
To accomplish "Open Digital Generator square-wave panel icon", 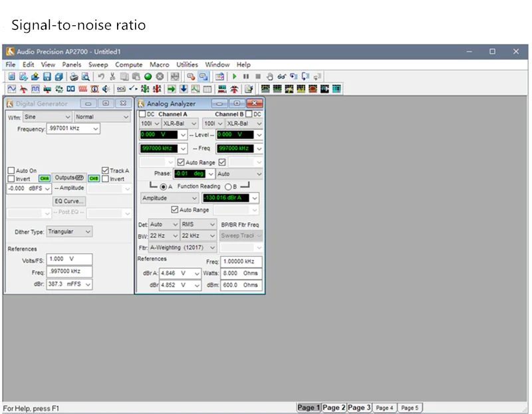I will click(35, 89).
